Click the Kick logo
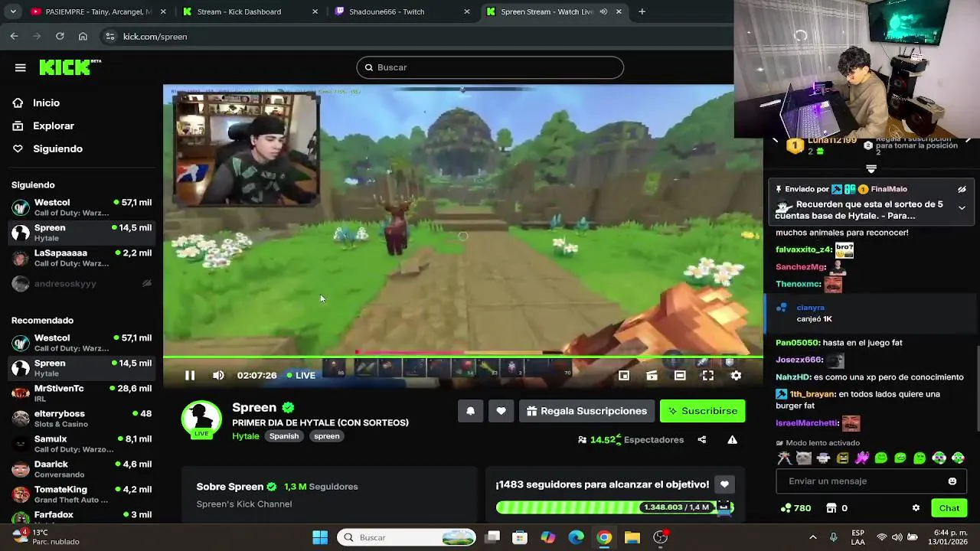This screenshot has height=551, width=980. 70,67
